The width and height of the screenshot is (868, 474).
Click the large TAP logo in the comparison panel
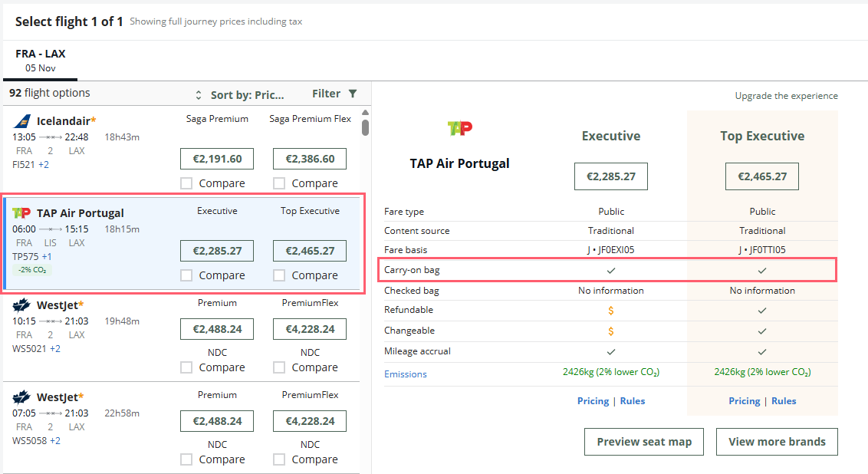coord(460,128)
